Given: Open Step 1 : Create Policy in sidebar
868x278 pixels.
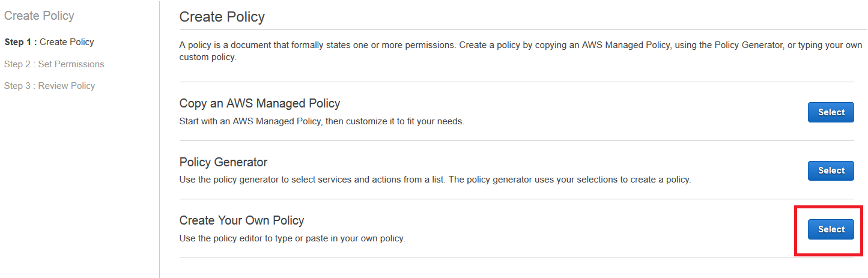Looking at the screenshot, I should point(49,42).
